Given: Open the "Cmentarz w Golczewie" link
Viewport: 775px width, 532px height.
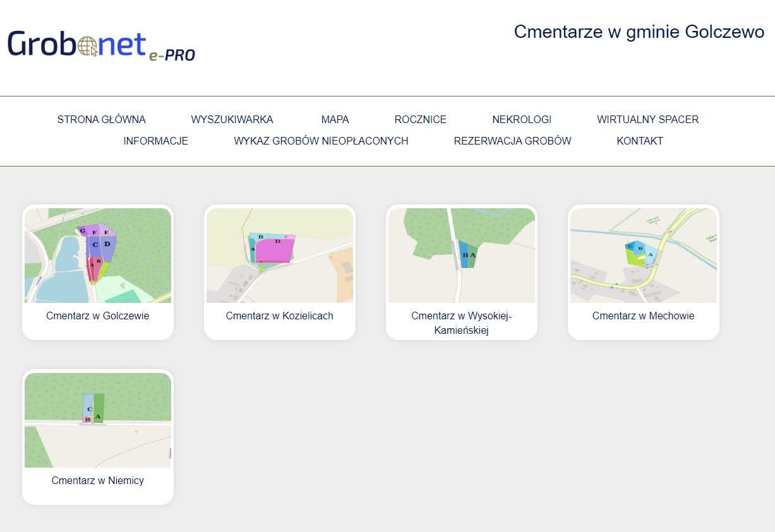Looking at the screenshot, I should [x=98, y=316].
